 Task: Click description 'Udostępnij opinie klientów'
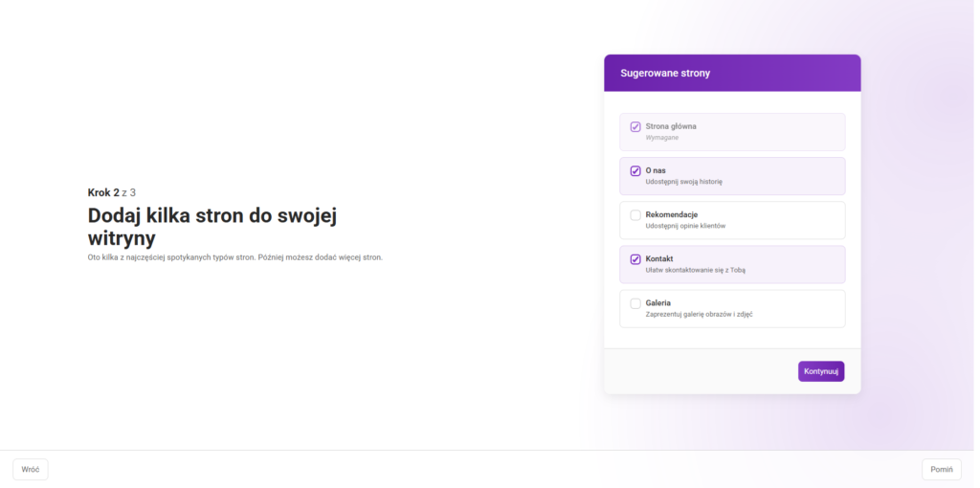click(685, 226)
